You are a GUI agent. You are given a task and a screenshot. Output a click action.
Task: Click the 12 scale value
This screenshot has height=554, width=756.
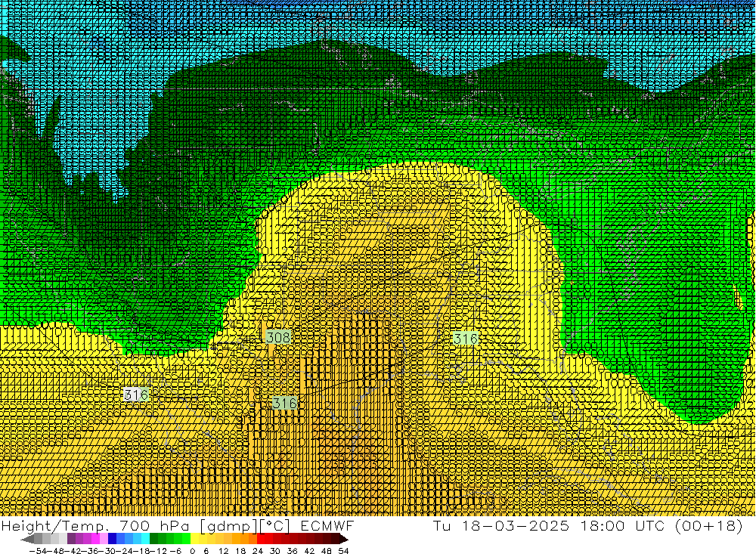coord(223,551)
